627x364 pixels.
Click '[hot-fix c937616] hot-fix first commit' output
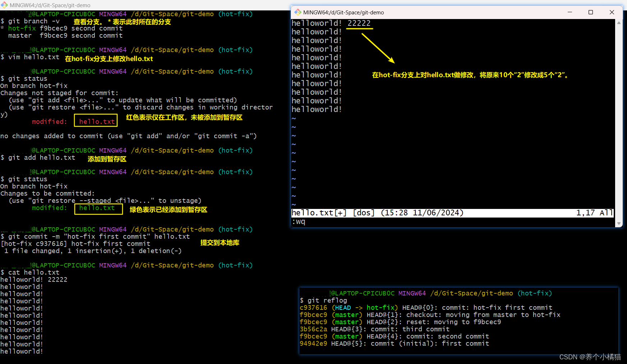[x=75, y=244]
